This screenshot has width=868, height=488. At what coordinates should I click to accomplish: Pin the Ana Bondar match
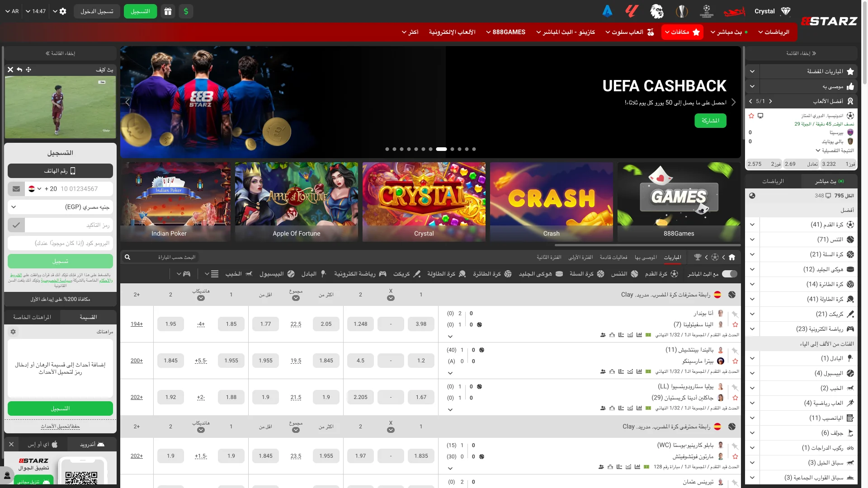[x=735, y=314]
